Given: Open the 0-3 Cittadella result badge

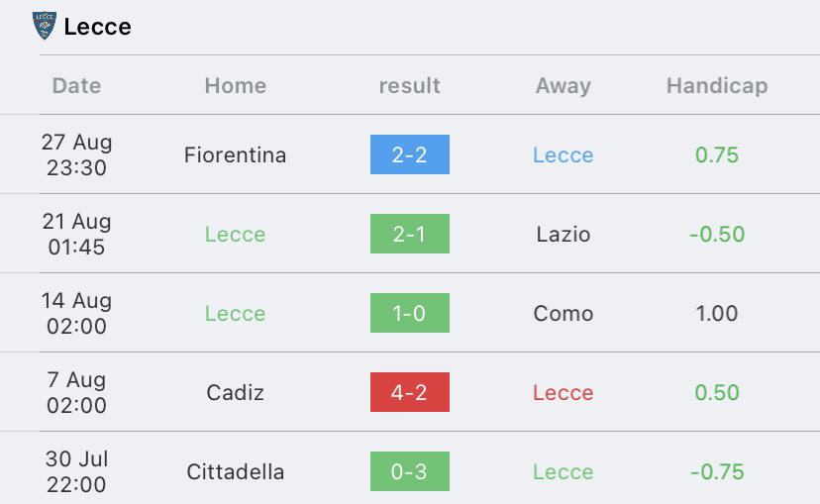Looking at the screenshot, I should 410,471.
